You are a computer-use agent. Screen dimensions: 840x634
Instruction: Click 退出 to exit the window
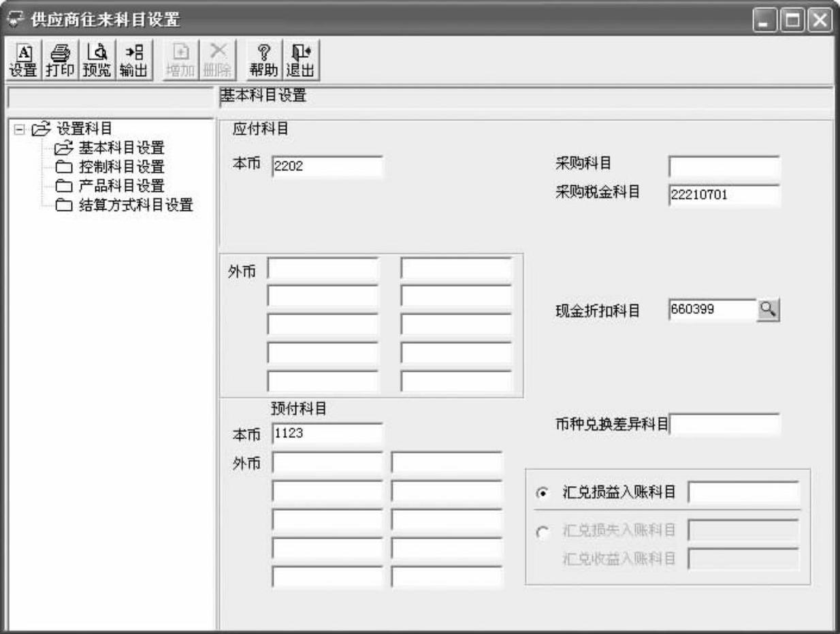coord(300,61)
